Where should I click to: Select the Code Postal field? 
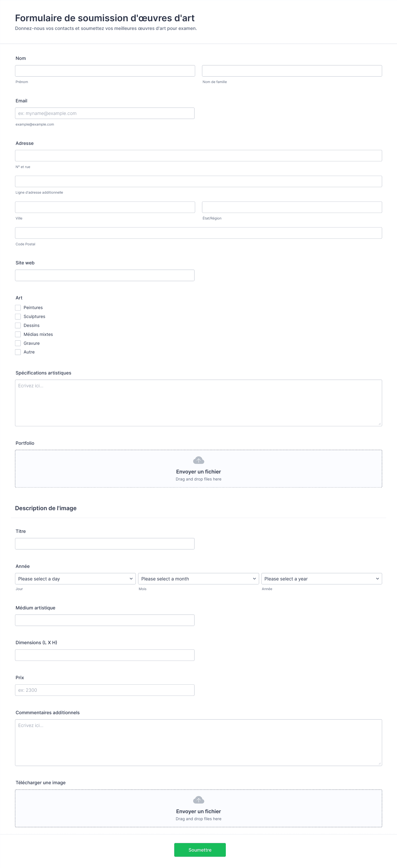pos(198,233)
